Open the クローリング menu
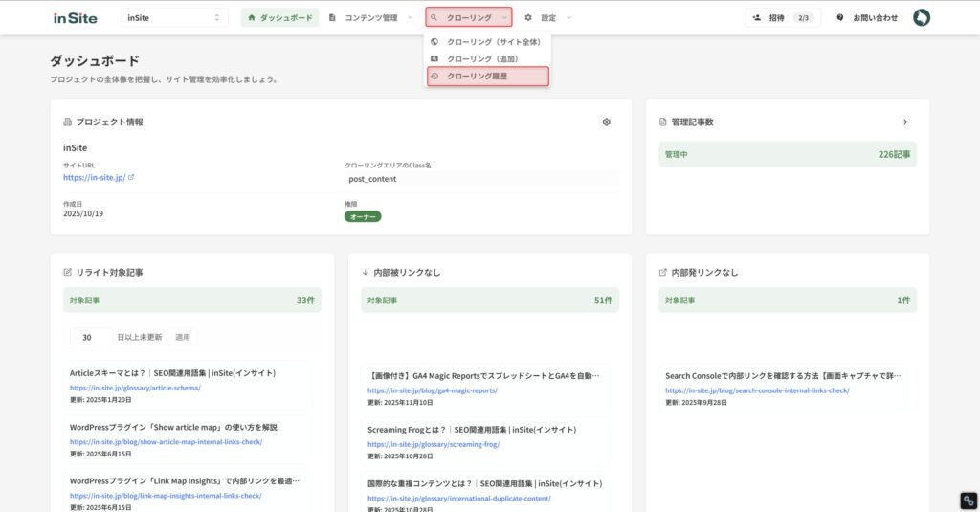 (x=469, y=17)
